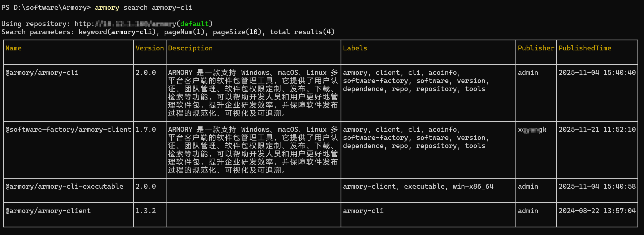Click the yellow armory command word
Viewport: 644px width, 235px height.
[x=107, y=8]
